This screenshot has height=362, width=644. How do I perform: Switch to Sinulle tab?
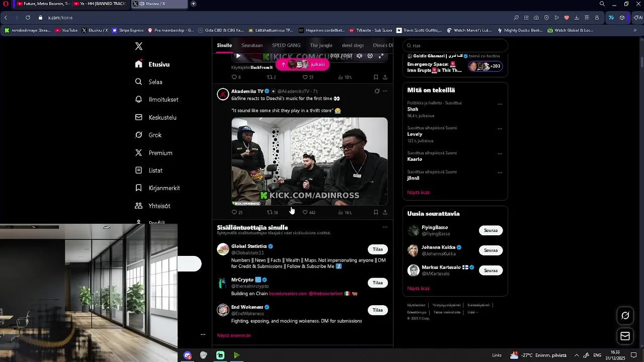click(224, 45)
